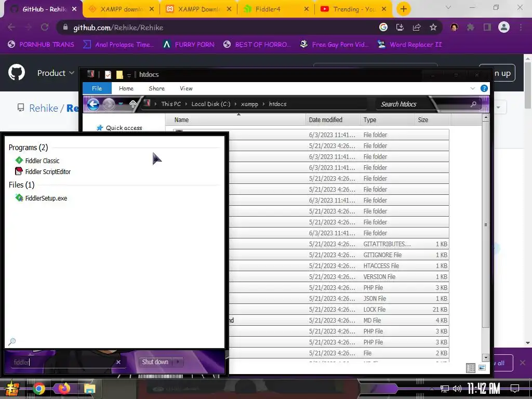Switch to the Fiddler4 browser tab
Viewport: 532px width, 399px height.
(x=276, y=9)
